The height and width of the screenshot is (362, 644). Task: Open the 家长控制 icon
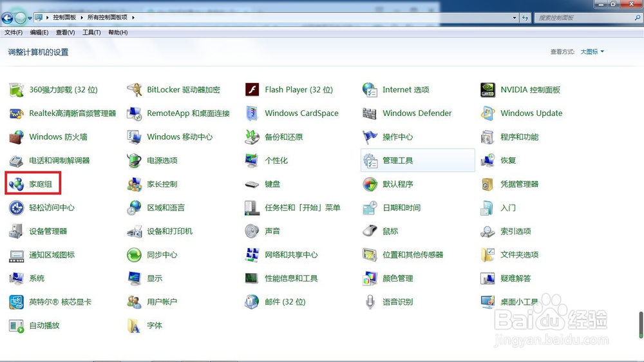pyautogui.click(x=135, y=184)
